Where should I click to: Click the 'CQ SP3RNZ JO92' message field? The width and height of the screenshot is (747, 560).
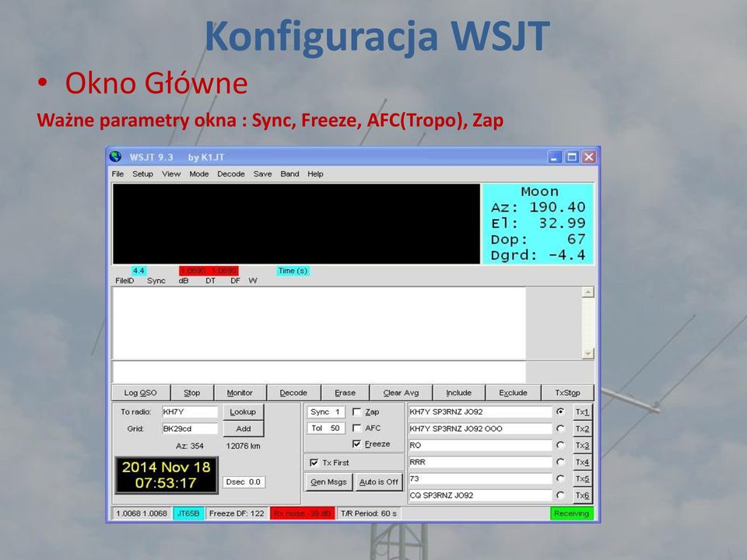click(x=480, y=495)
